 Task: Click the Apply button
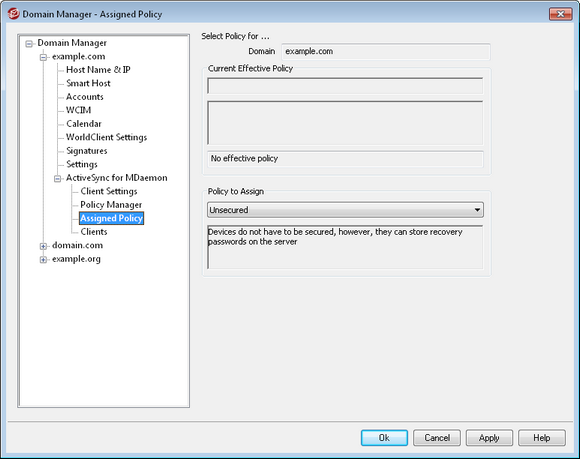coord(489,438)
